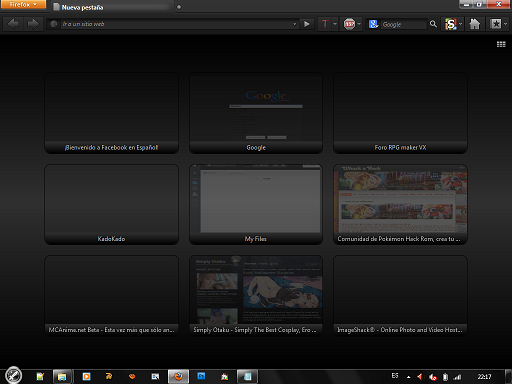
Task: Click the muted volume tray icon
Action: 433,377
